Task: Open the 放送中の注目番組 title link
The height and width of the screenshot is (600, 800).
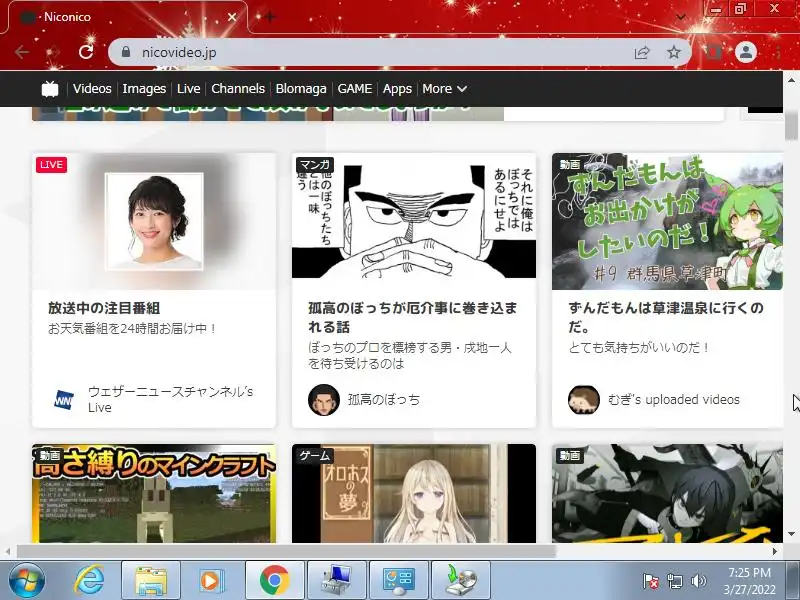Action: [x=104, y=308]
